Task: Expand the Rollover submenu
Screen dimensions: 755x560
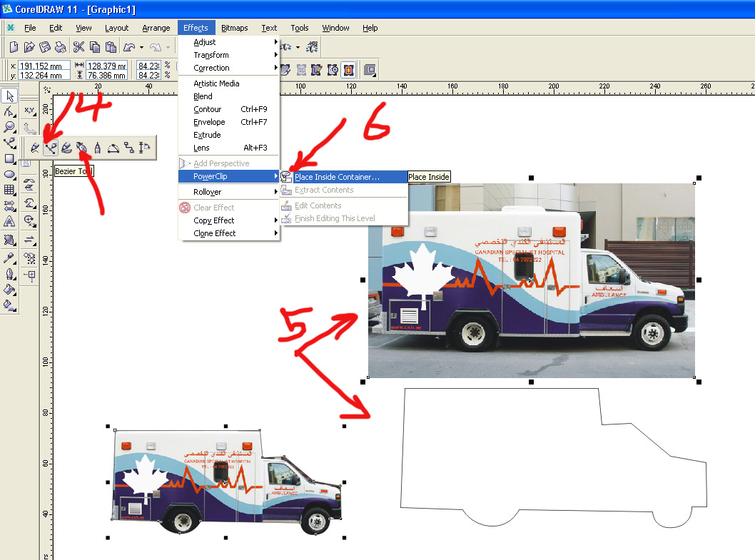Action: (229, 192)
